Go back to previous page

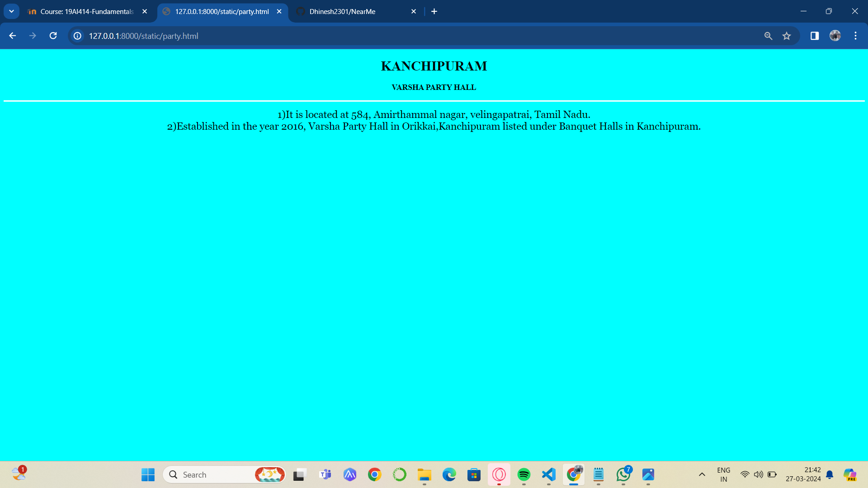[12, 36]
